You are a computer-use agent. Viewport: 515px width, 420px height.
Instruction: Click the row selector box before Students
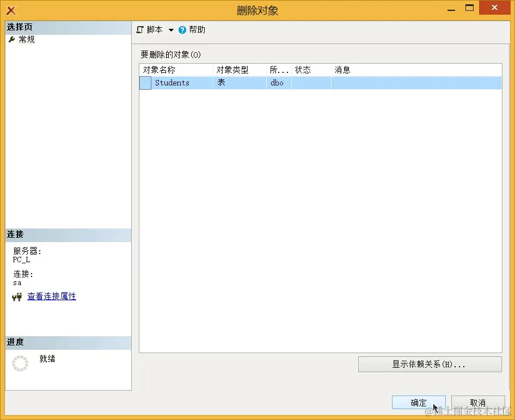click(x=145, y=83)
